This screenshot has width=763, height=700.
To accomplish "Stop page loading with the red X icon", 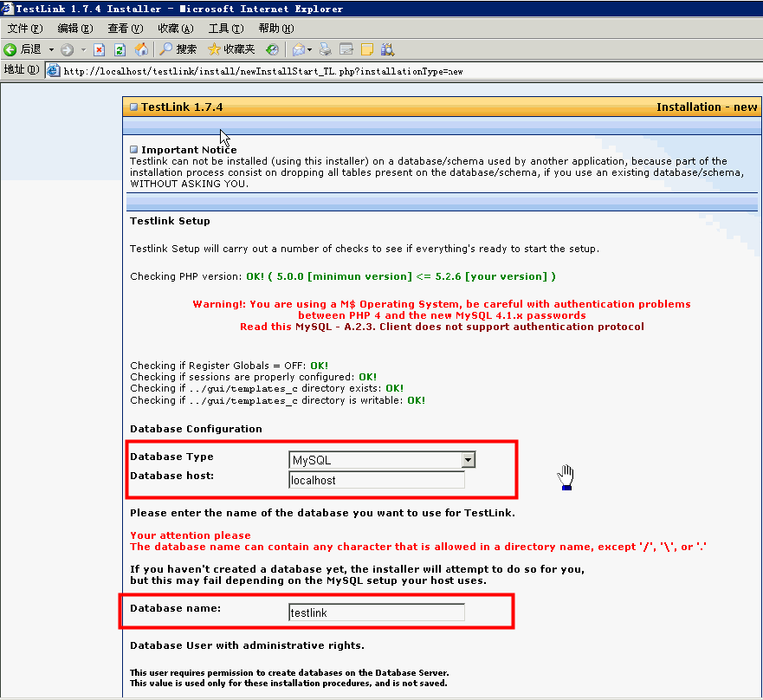I will click(100, 49).
